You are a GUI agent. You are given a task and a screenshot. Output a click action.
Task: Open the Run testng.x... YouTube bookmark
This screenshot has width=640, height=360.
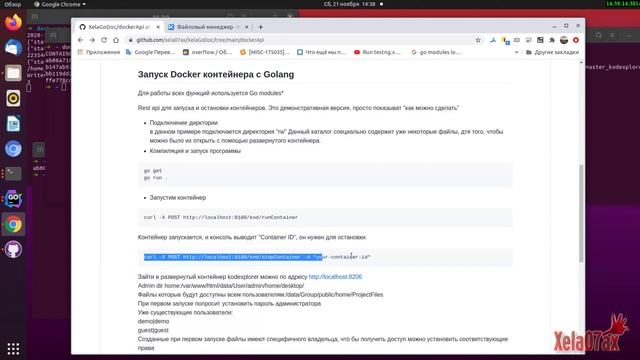(x=378, y=52)
